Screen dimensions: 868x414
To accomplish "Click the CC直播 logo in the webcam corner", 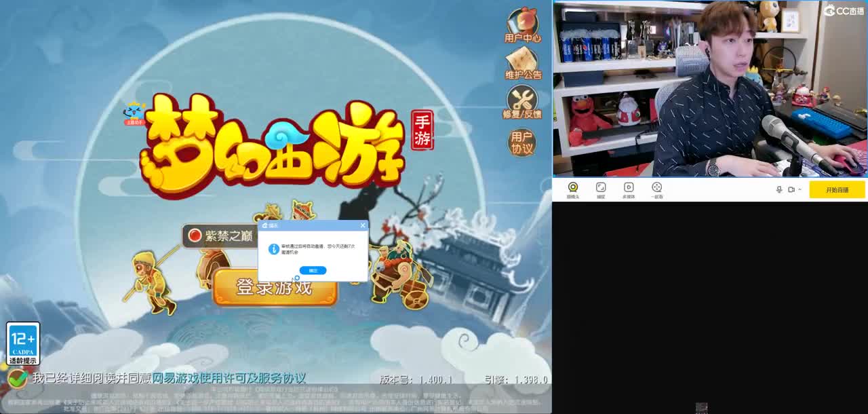I will tap(844, 10).
